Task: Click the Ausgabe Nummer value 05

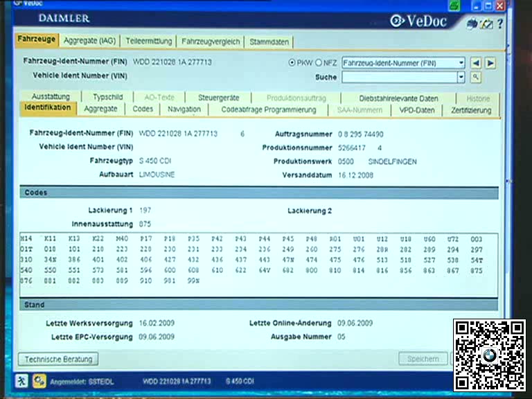Action: pyautogui.click(x=341, y=337)
